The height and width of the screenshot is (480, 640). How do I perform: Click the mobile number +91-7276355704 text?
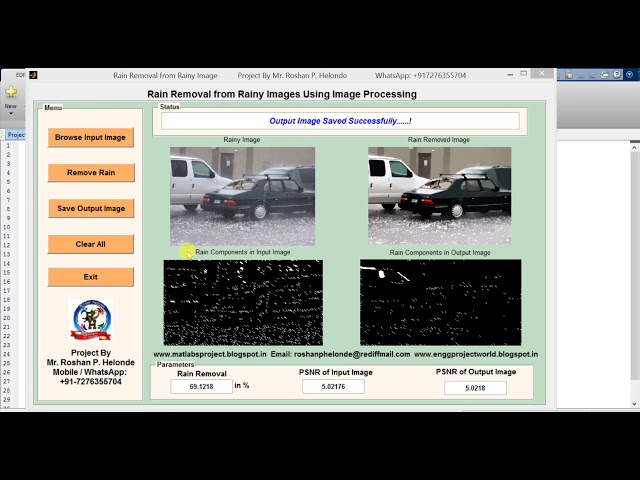point(91,382)
